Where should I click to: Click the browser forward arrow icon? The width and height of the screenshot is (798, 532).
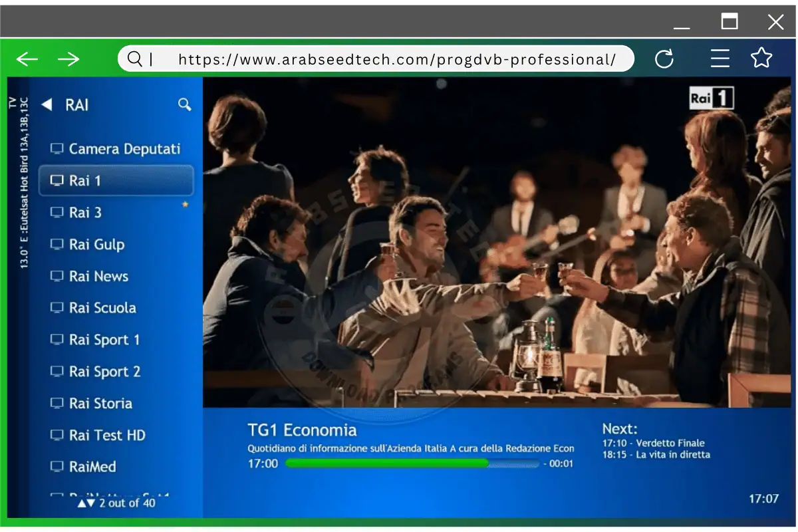click(68, 59)
